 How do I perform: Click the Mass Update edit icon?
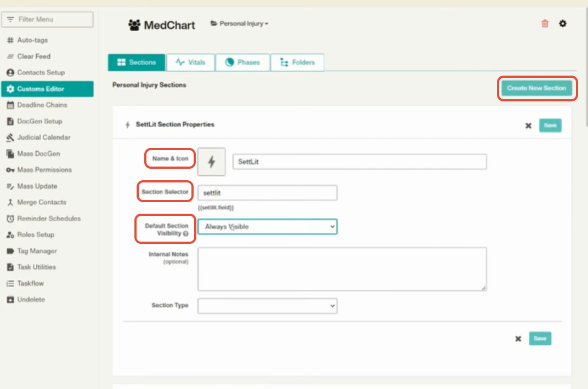tap(10, 186)
